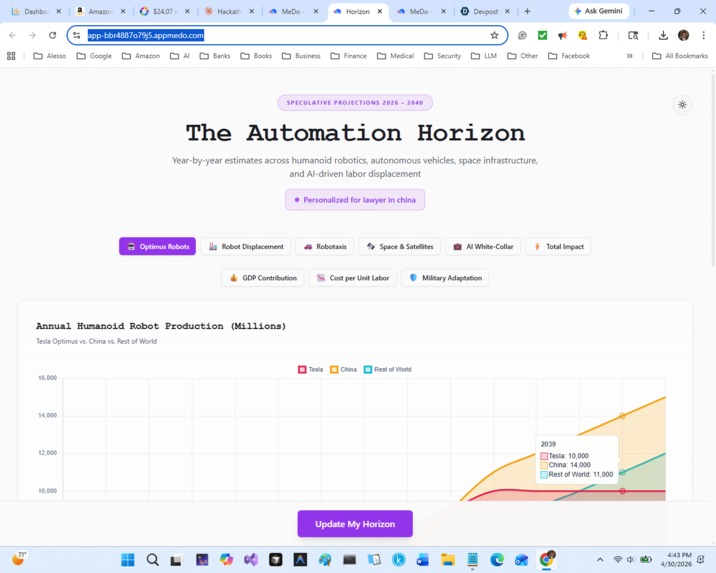Switch to the Amazon tab
This screenshot has width=716, height=573.
click(100, 11)
